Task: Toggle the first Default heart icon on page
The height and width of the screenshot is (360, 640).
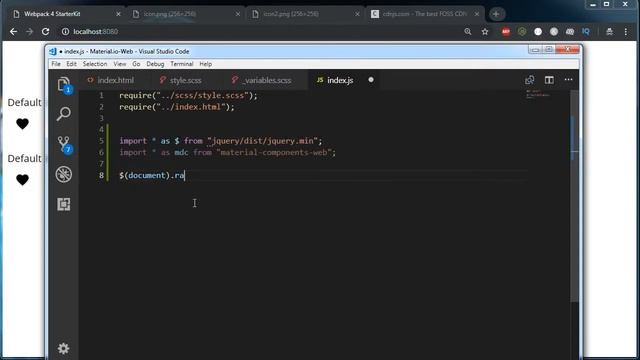Action: (22, 124)
